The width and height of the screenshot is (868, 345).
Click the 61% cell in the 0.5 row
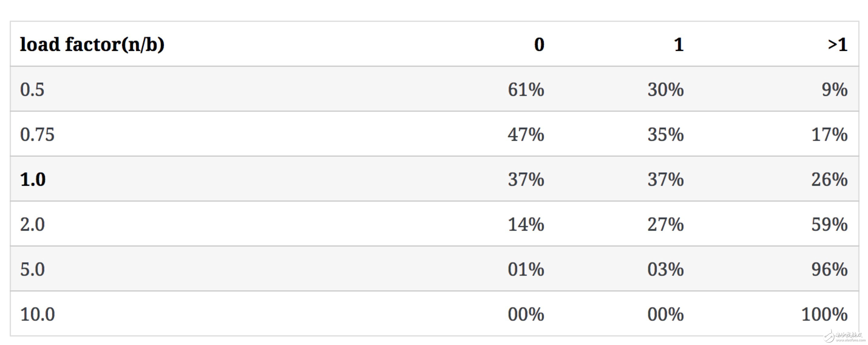(x=526, y=90)
